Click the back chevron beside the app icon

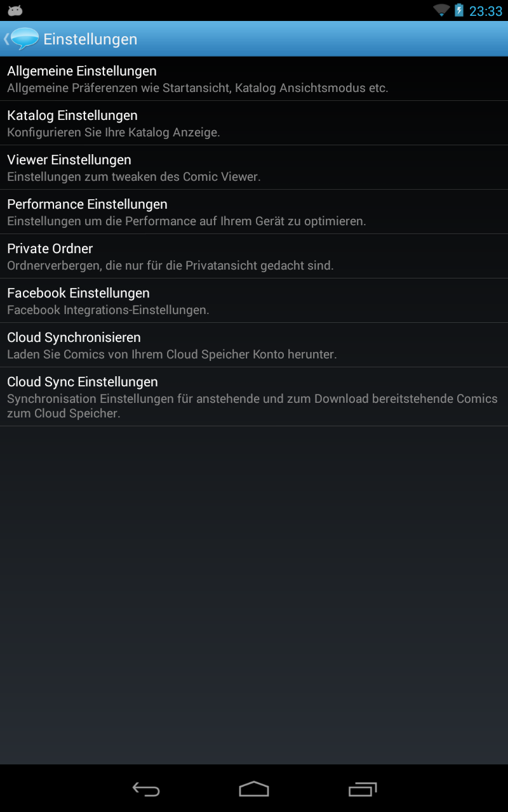6,39
